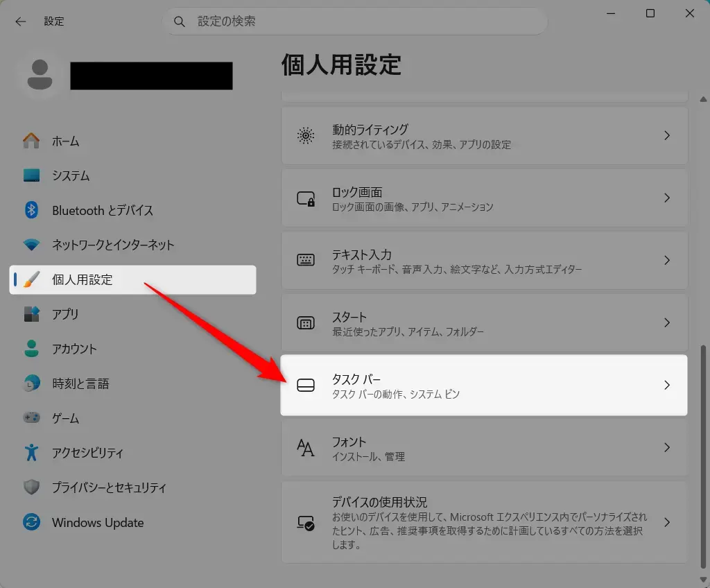710x588 pixels.
Task: Click the Windows Update refresh icon
Action: 31,522
